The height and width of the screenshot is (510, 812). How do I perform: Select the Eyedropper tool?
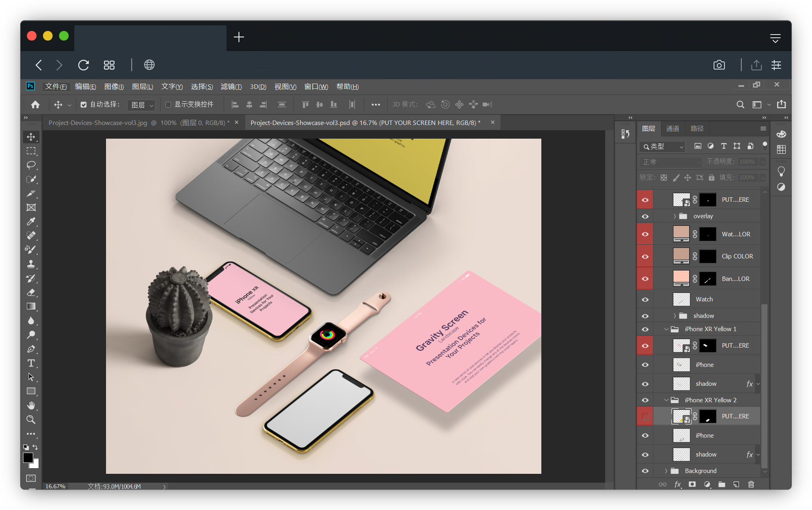click(31, 221)
